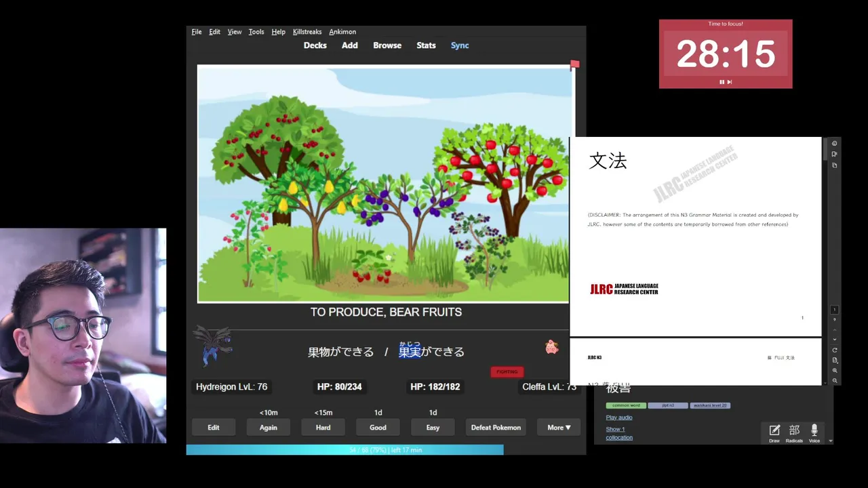Rotate the PDF page with the rotate icon

pyautogui.click(x=835, y=350)
